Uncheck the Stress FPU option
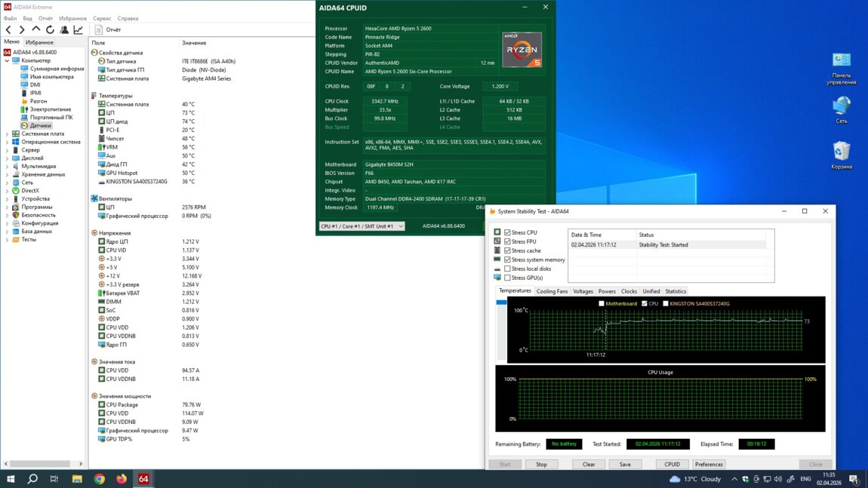 click(508, 241)
